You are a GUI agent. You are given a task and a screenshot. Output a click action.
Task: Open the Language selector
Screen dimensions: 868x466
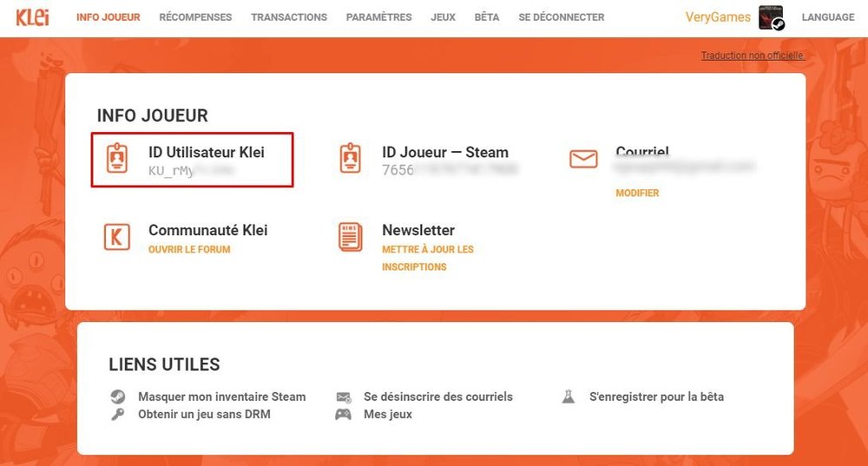click(827, 17)
